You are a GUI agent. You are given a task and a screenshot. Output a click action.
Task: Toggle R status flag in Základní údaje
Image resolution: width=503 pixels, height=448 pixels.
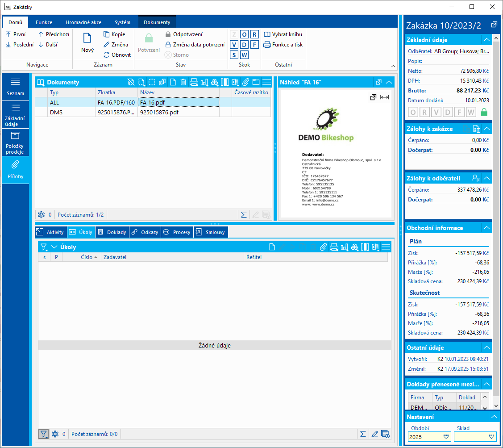425,113
